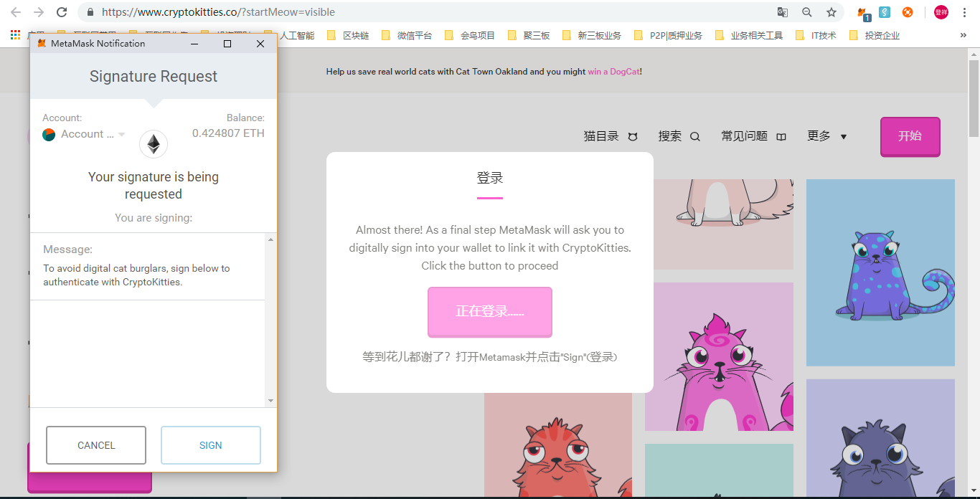Screen dimensions: 980x499
Task: Reload the CryptoKitties page
Action: [x=62, y=12]
